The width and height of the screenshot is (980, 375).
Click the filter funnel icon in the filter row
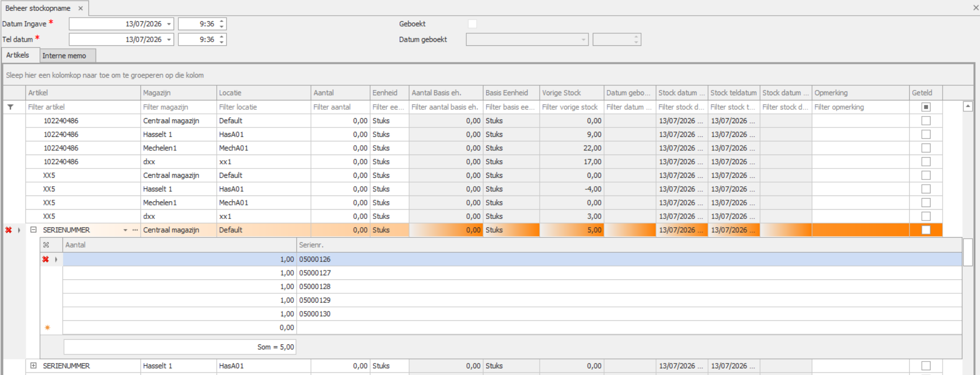pos(10,107)
